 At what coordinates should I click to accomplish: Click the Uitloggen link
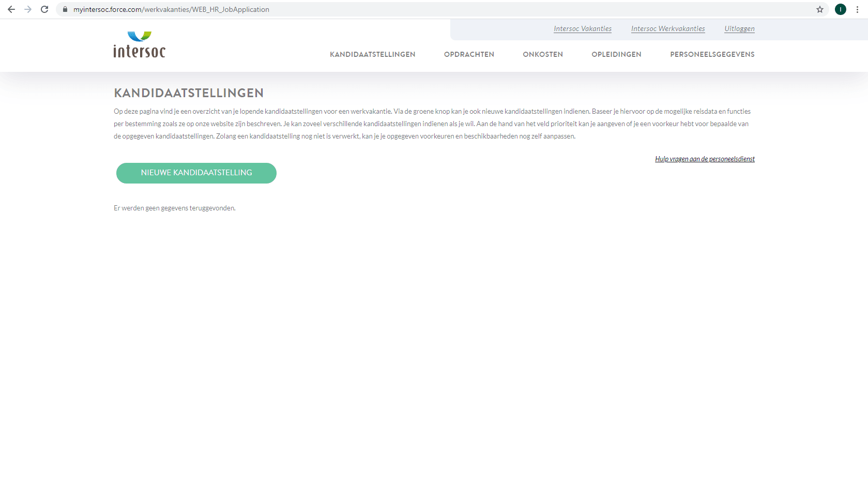739,29
